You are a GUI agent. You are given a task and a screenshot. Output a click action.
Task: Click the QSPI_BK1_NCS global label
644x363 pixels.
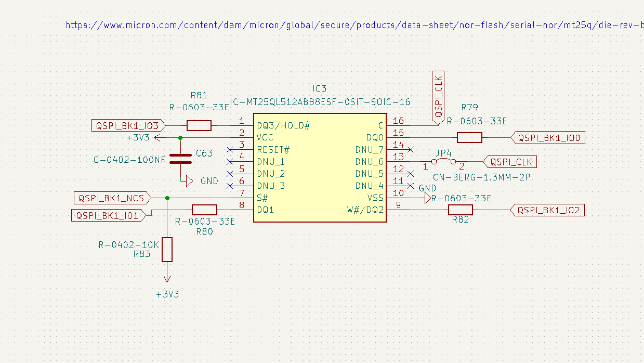click(113, 198)
